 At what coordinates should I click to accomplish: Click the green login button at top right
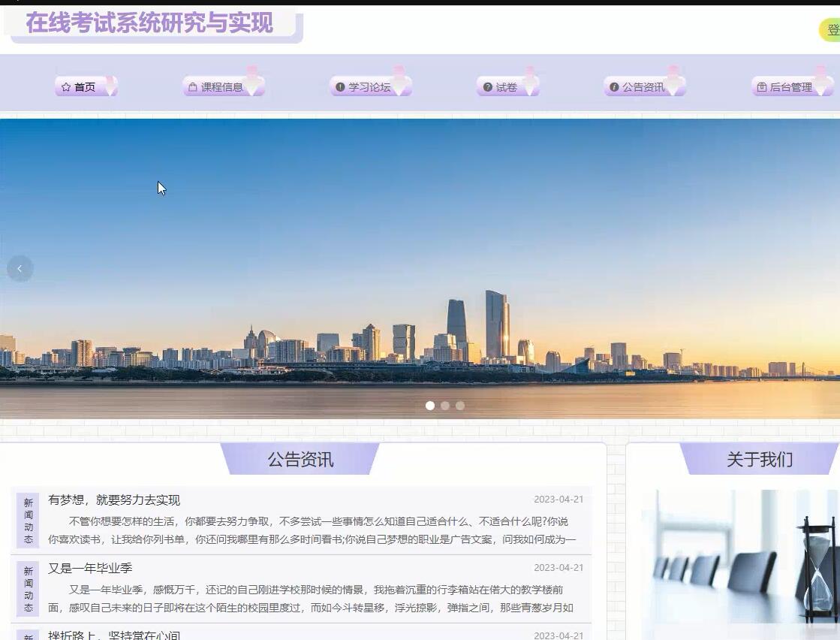829,30
